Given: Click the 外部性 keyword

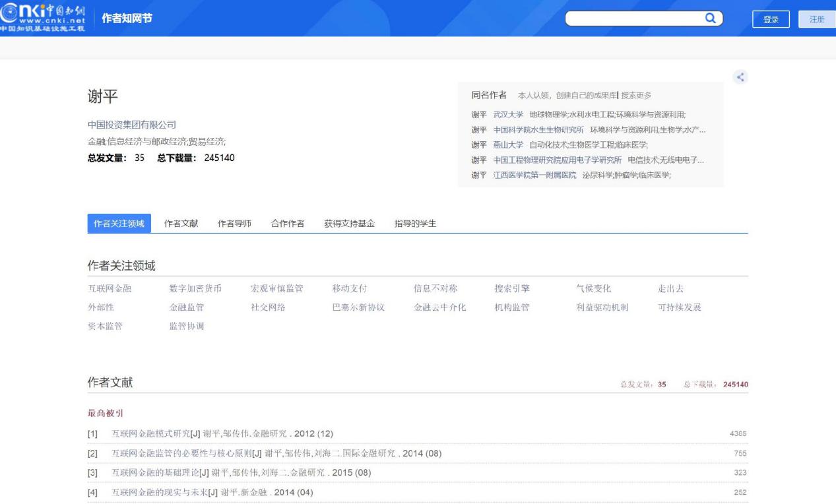Looking at the screenshot, I should click(x=101, y=307).
